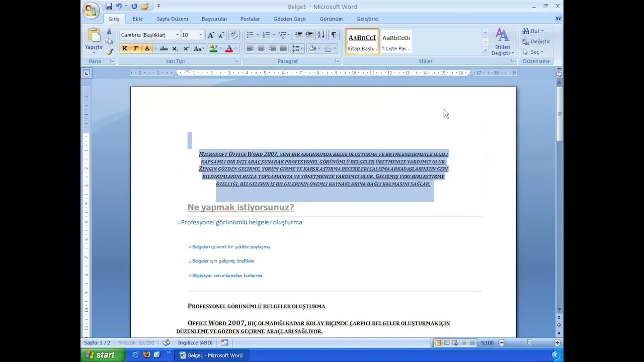Click the Değiştir (Replace) button
The width and height of the screenshot is (644, 362).
pyautogui.click(x=536, y=41)
